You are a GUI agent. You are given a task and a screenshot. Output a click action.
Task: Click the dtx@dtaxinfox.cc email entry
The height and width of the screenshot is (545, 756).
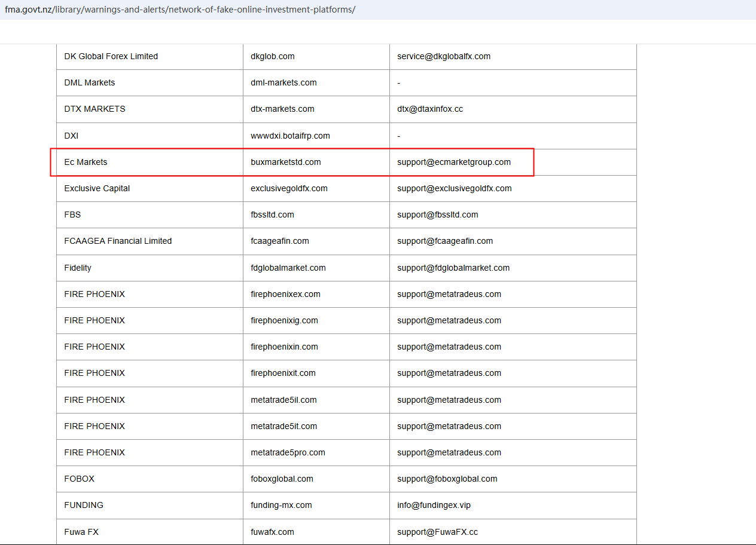430,109
